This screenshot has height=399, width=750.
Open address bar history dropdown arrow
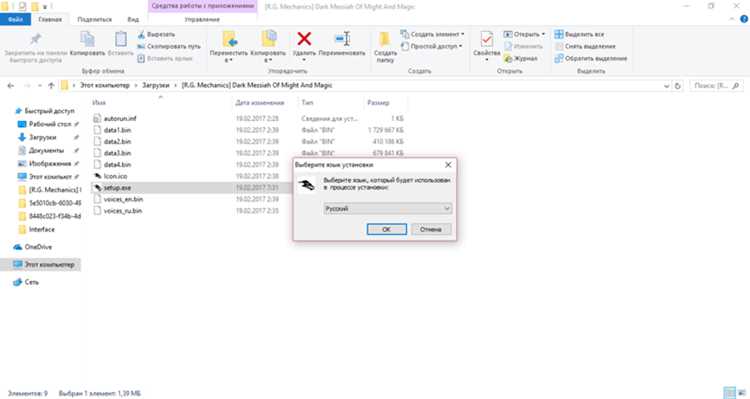[x=666, y=86]
